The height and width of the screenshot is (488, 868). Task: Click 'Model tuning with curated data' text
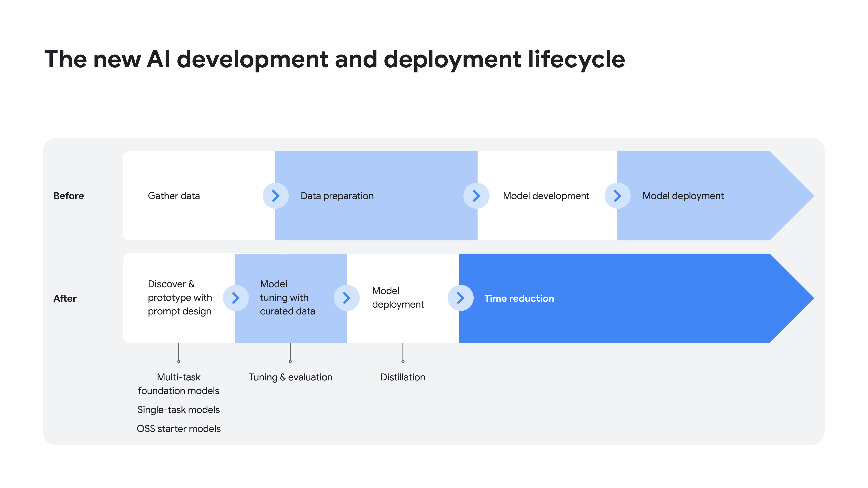pyautogui.click(x=288, y=298)
